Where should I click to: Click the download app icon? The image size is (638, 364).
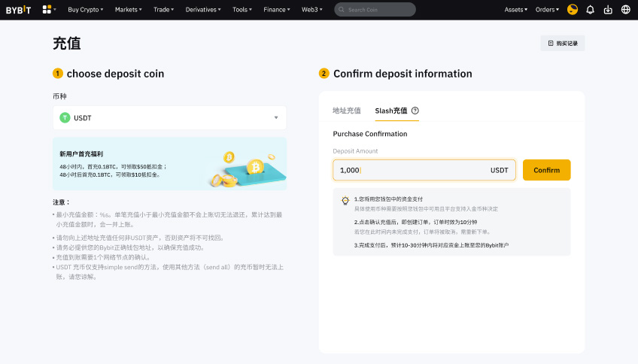pyautogui.click(x=608, y=9)
